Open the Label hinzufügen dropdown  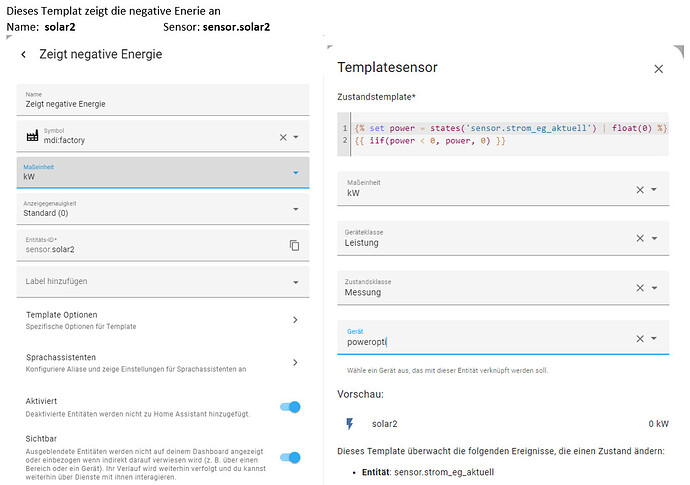[x=163, y=282]
